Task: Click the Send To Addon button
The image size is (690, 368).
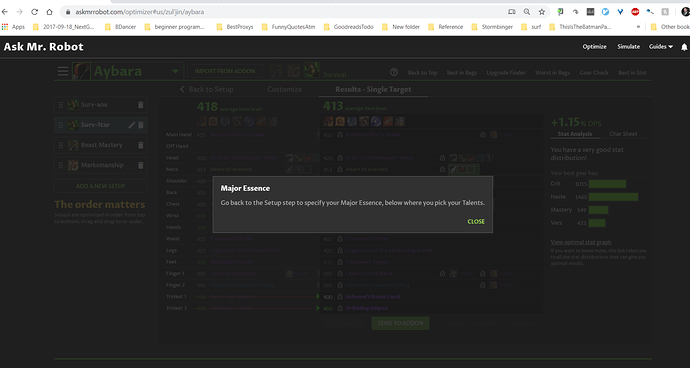Action: 400,323
